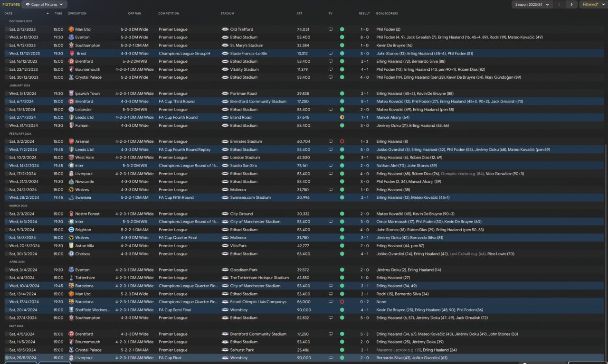Sort by the ATT attendance column header

pyautogui.click(x=299, y=13)
